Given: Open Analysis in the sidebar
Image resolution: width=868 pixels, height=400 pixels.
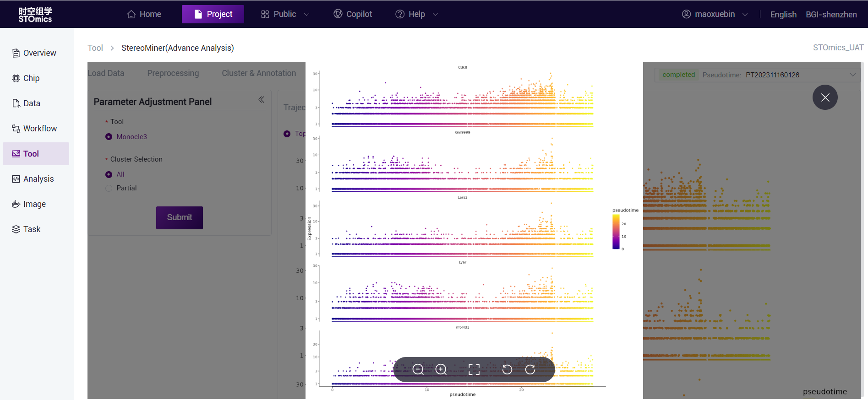Looking at the screenshot, I should coord(36,179).
